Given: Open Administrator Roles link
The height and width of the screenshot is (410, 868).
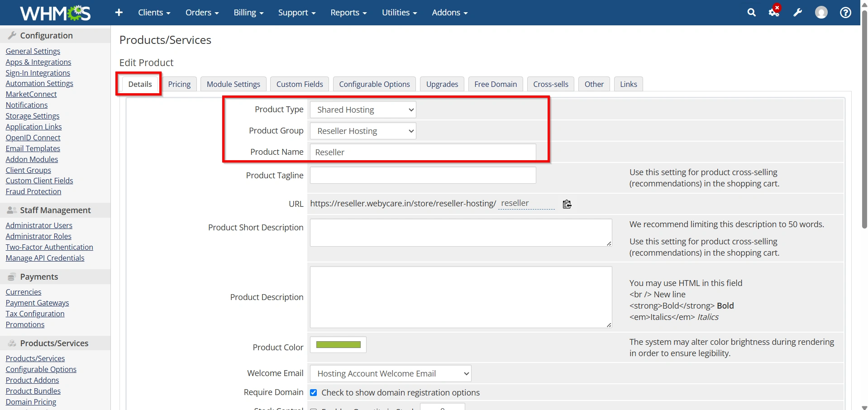Looking at the screenshot, I should [x=38, y=236].
